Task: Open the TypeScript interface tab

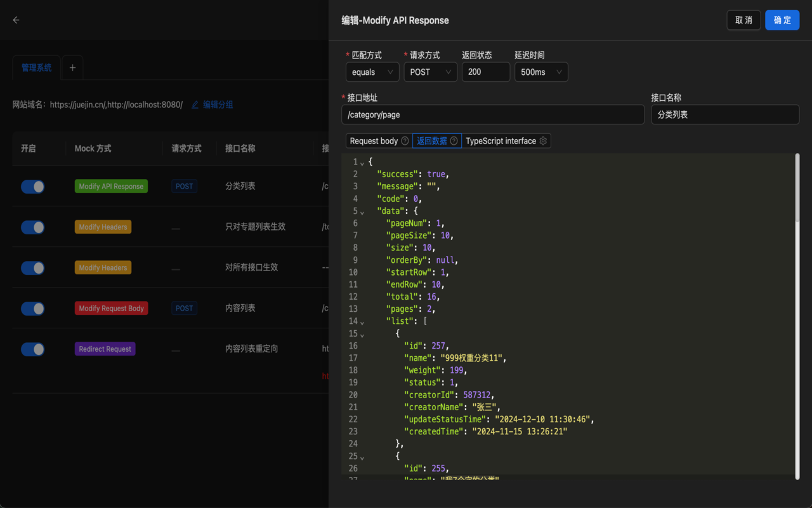Action: [x=501, y=140]
